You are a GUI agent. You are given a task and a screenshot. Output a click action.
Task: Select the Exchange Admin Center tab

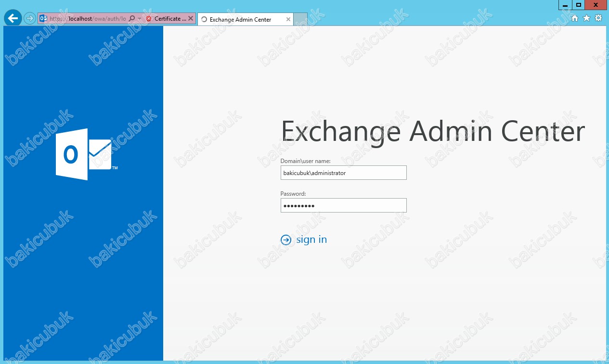pyautogui.click(x=245, y=19)
